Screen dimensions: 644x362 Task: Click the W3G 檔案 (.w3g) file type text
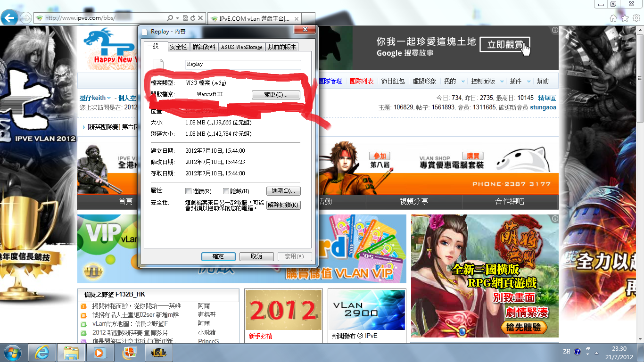[x=206, y=83]
